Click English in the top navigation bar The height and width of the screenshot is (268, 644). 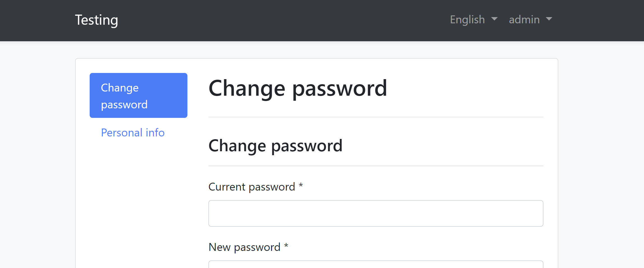pyautogui.click(x=466, y=19)
